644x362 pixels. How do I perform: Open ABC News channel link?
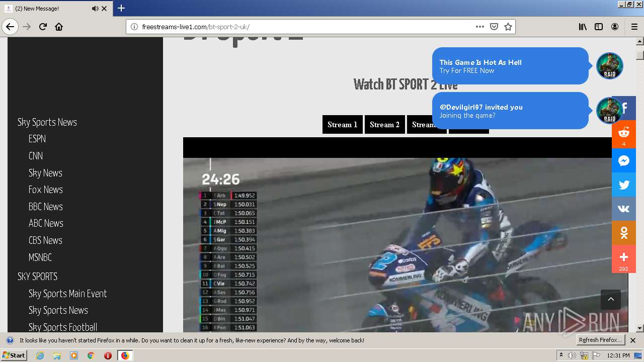pyautogui.click(x=46, y=223)
